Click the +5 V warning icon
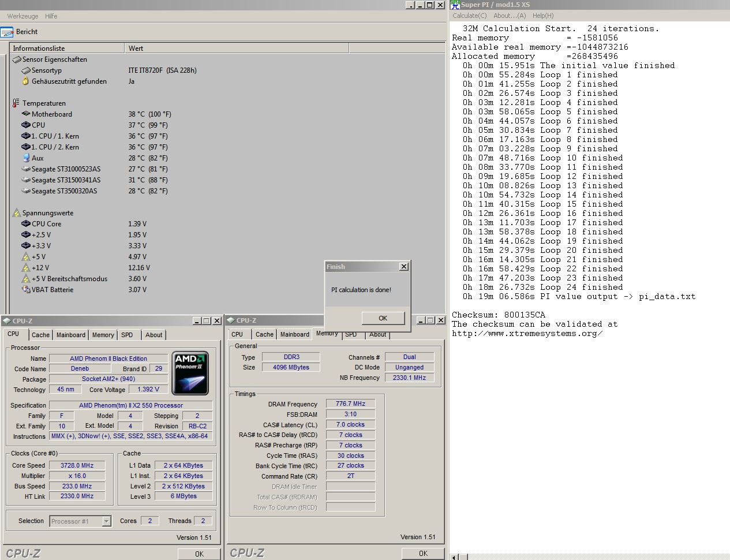The width and height of the screenshot is (730, 560). coord(25,257)
